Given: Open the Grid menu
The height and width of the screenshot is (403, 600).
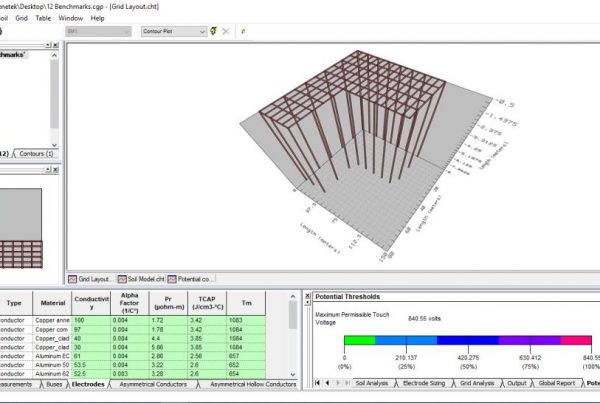Looking at the screenshot, I should click(x=21, y=18).
